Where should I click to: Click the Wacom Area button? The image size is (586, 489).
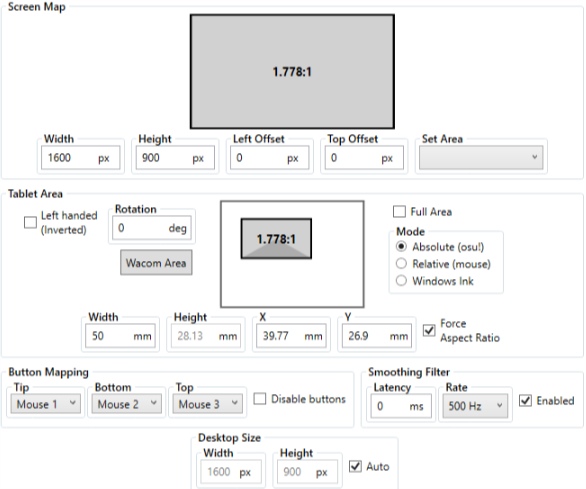(156, 263)
